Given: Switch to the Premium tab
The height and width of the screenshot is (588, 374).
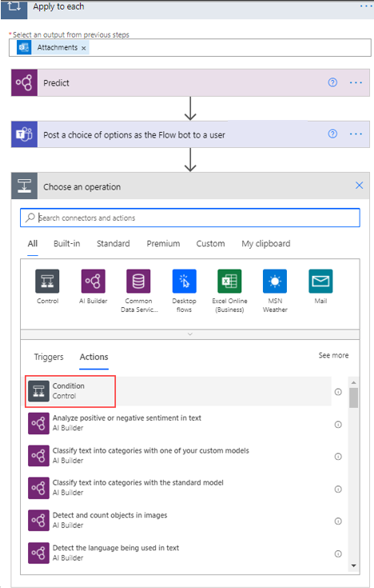Looking at the screenshot, I should tap(163, 244).
